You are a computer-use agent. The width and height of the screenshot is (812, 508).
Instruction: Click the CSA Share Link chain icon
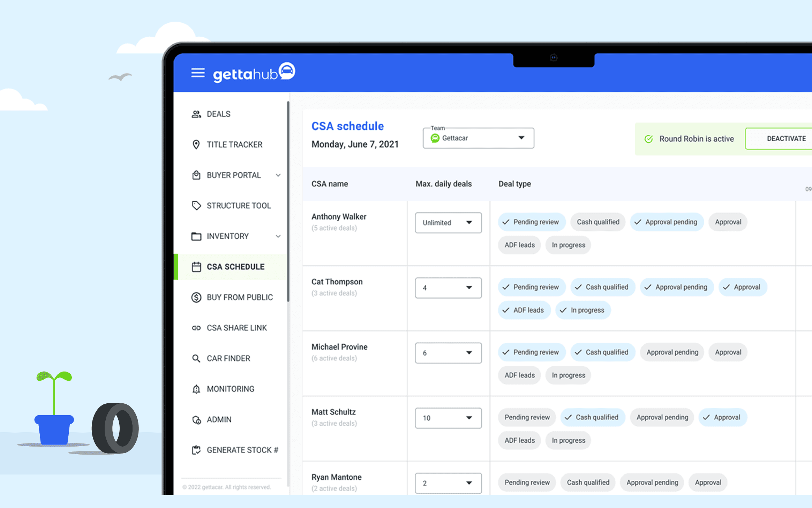click(x=196, y=328)
